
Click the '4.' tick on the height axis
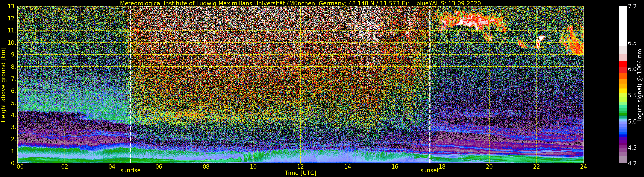coord(14,115)
